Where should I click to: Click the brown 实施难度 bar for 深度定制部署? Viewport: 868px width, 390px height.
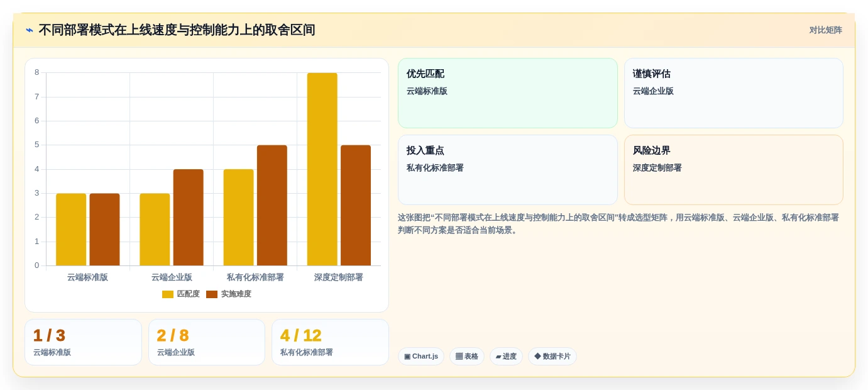tap(356, 206)
